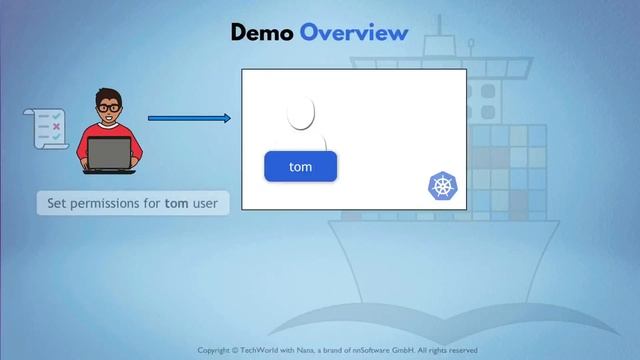Click the 'Set permissions for tom user' label
640x360 pixels.
pyautogui.click(x=133, y=203)
